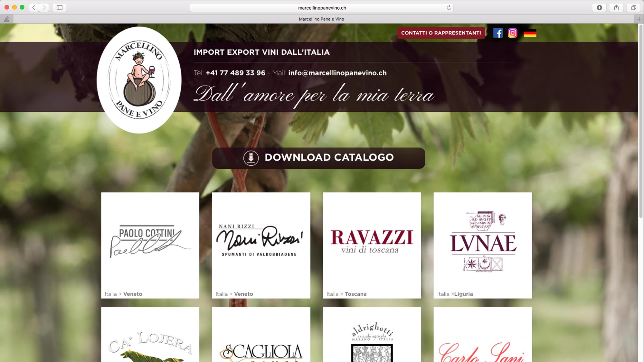This screenshot has width=644, height=362.
Task: Switch to the Marcellino Pane e Vino tab
Action: pyautogui.click(x=321, y=19)
